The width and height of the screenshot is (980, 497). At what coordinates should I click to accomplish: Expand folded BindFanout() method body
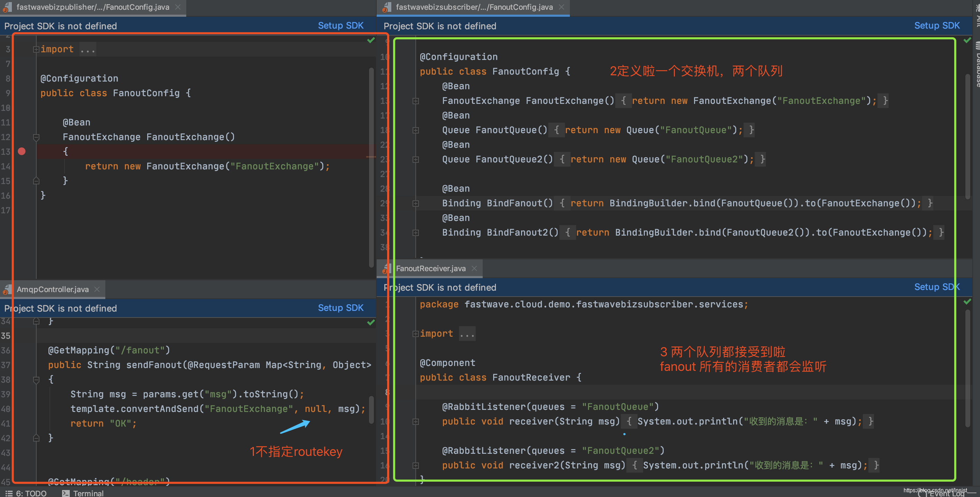pyautogui.click(x=416, y=204)
